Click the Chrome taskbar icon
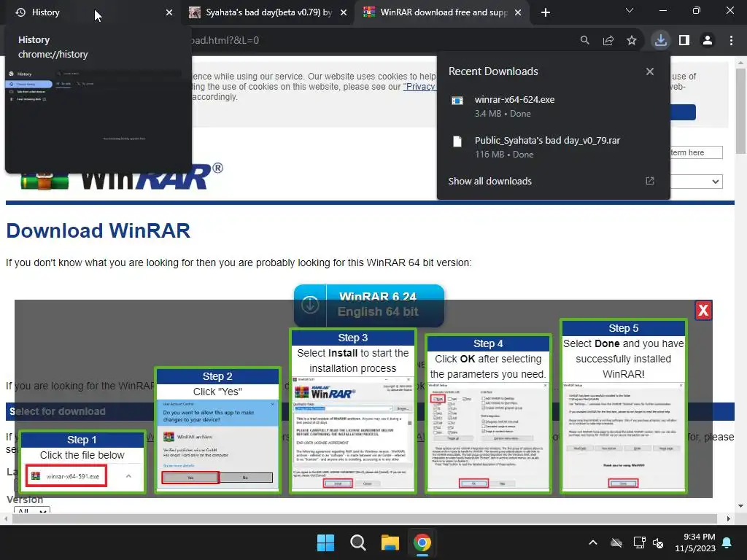 422,542
